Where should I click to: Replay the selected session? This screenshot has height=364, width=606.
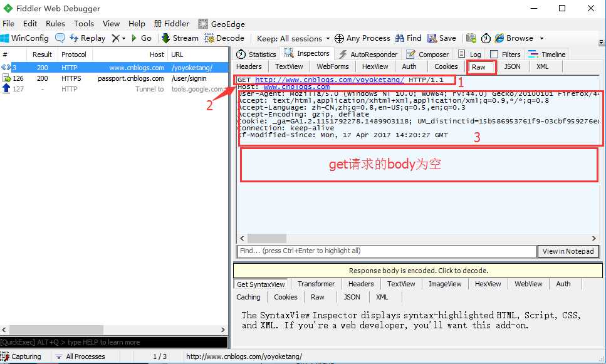[88, 38]
